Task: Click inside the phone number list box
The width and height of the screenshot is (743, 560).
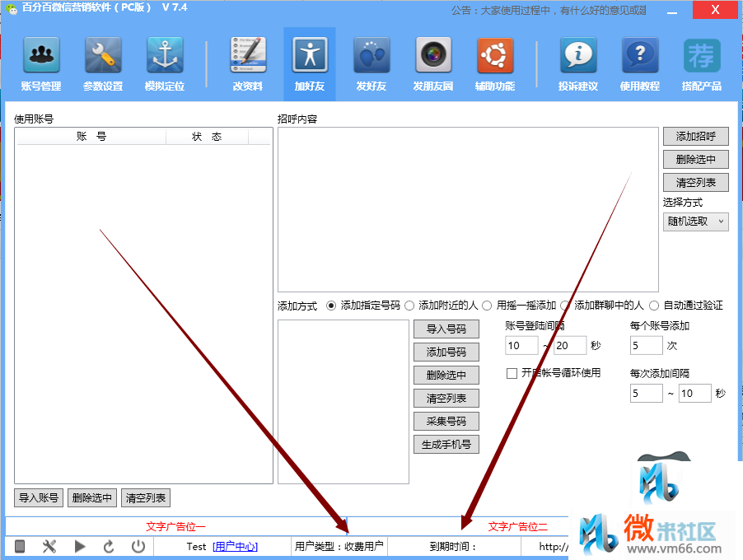Action: click(x=343, y=402)
